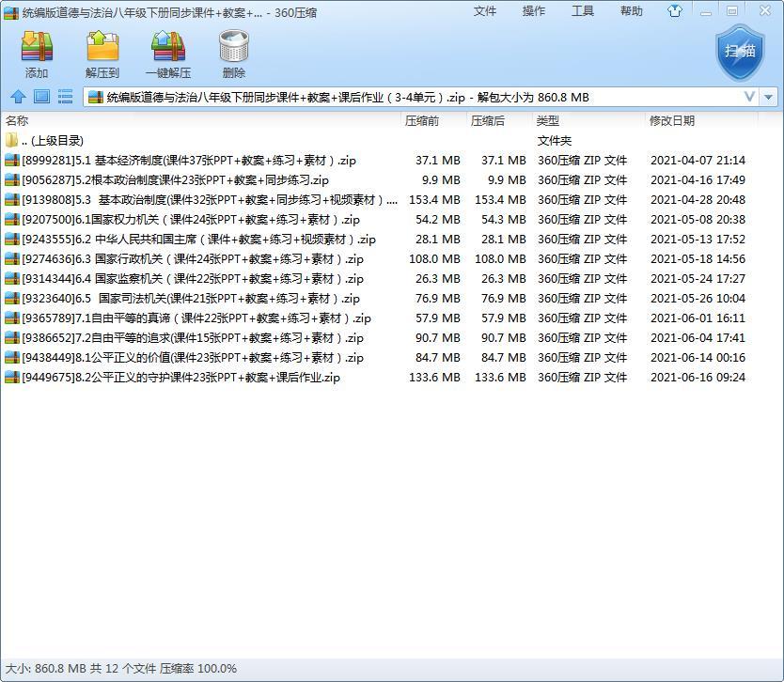Viewport: 784px width, 682px height.
Task: Open the 操作 menu
Action: [534, 11]
